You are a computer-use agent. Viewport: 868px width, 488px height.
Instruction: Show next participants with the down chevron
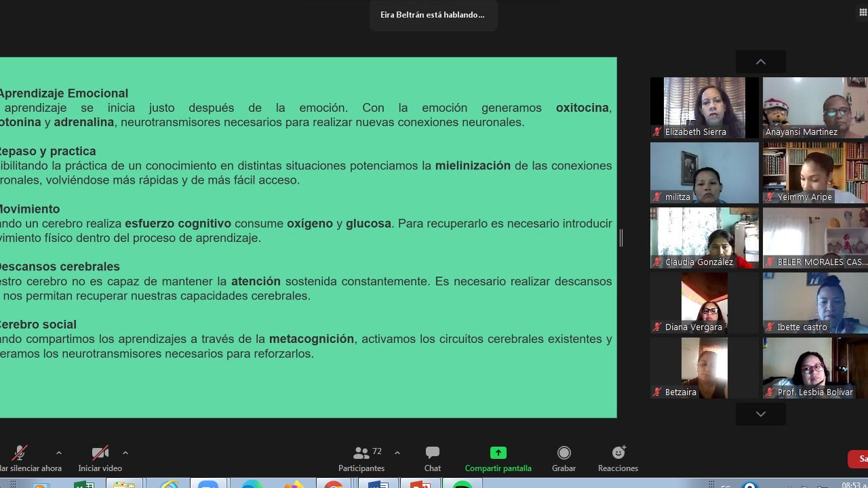coord(761,413)
